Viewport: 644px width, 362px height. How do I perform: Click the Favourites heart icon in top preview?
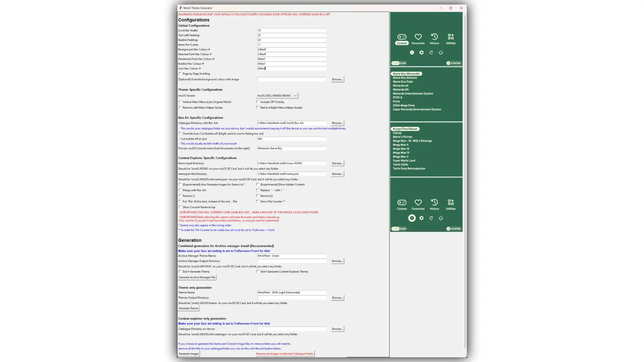pos(418,37)
